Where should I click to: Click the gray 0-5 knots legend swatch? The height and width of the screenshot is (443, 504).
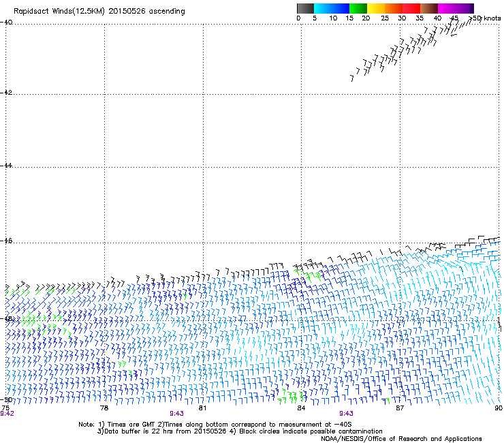(x=305, y=8)
